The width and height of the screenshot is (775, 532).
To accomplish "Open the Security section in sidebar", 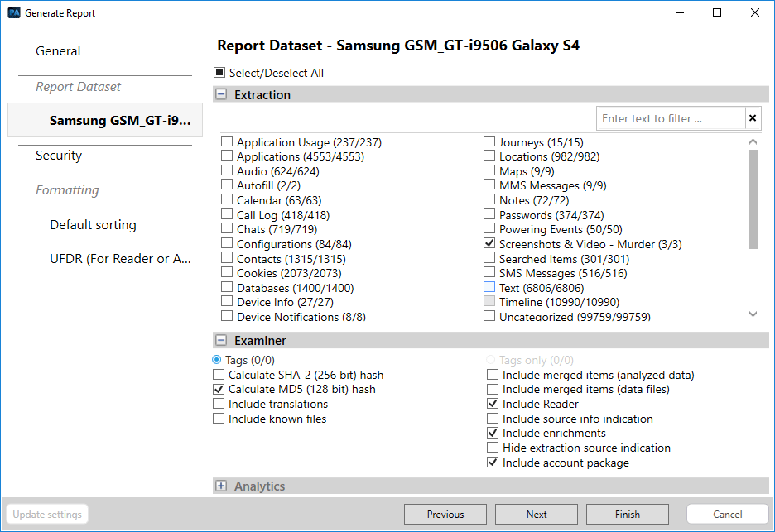I will [58, 155].
